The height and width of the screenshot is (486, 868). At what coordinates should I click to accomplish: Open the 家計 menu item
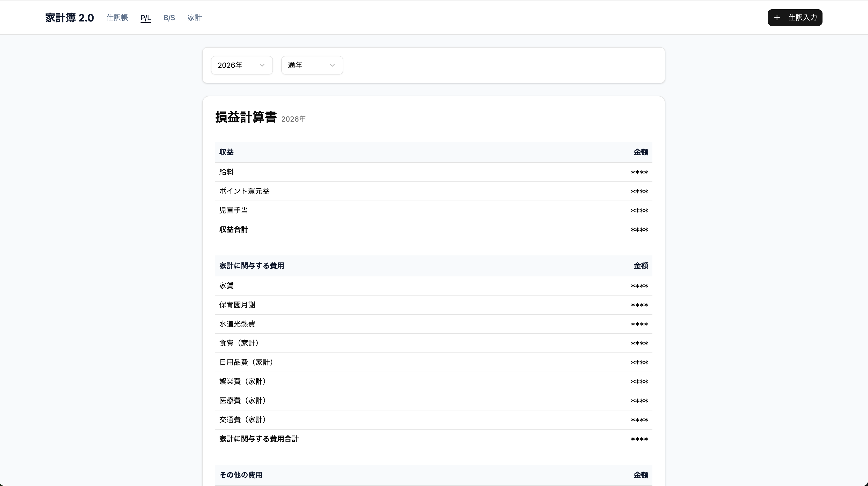(x=194, y=18)
